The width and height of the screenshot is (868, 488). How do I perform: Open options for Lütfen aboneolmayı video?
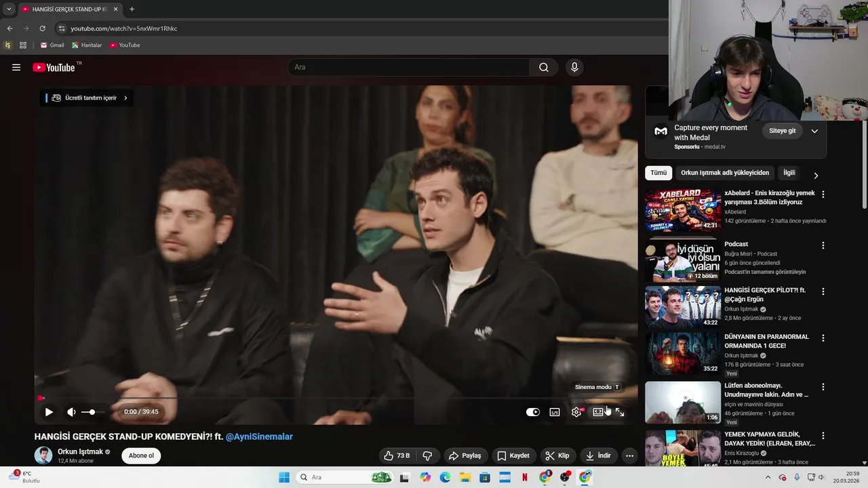pos(823,387)
